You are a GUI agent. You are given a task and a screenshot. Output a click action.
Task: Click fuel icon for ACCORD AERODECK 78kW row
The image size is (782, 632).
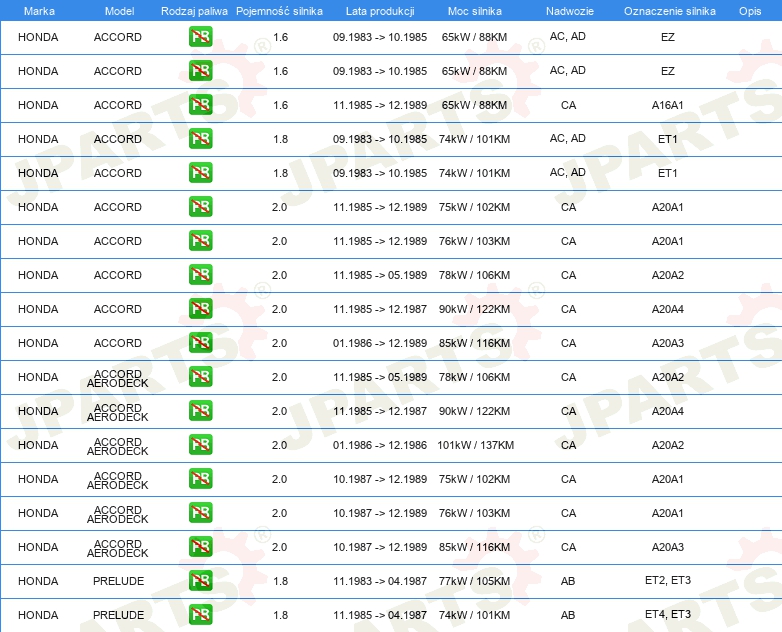200,377
